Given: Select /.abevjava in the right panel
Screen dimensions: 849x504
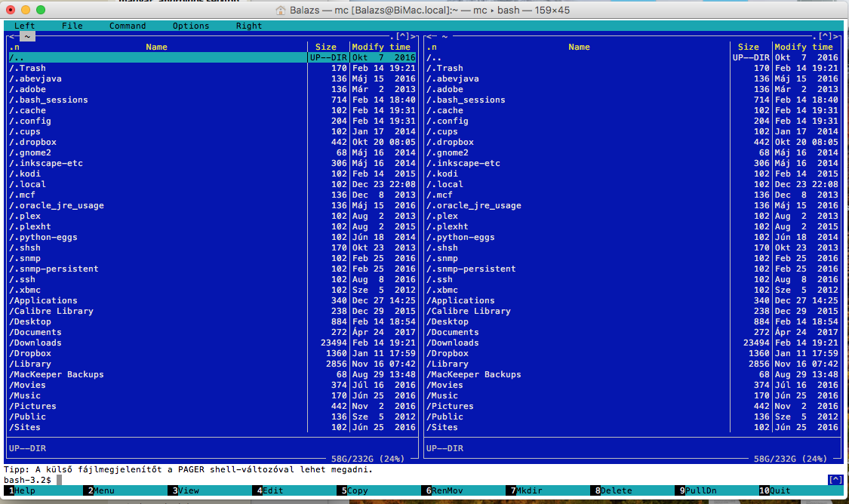Looking at the screenshot, I should (632, 78).
